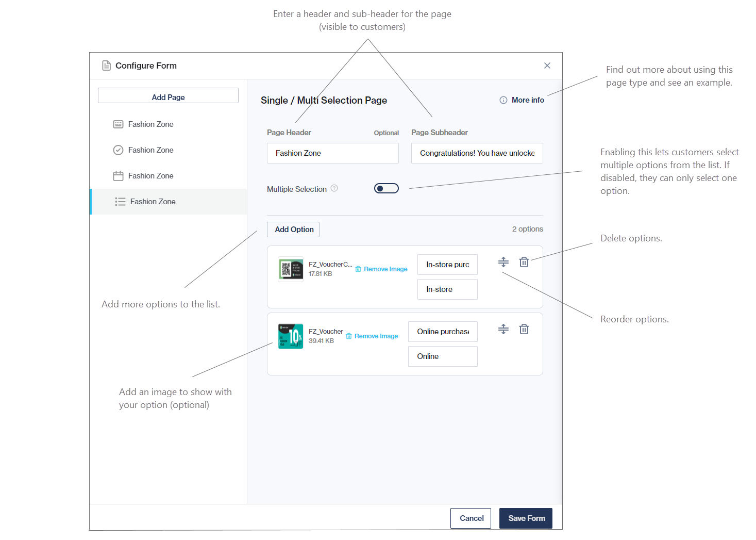Image resolution: width=756 pixels, height=540 pixels.
Task: Click reorder handle for Online option
Action: point(503,329)
